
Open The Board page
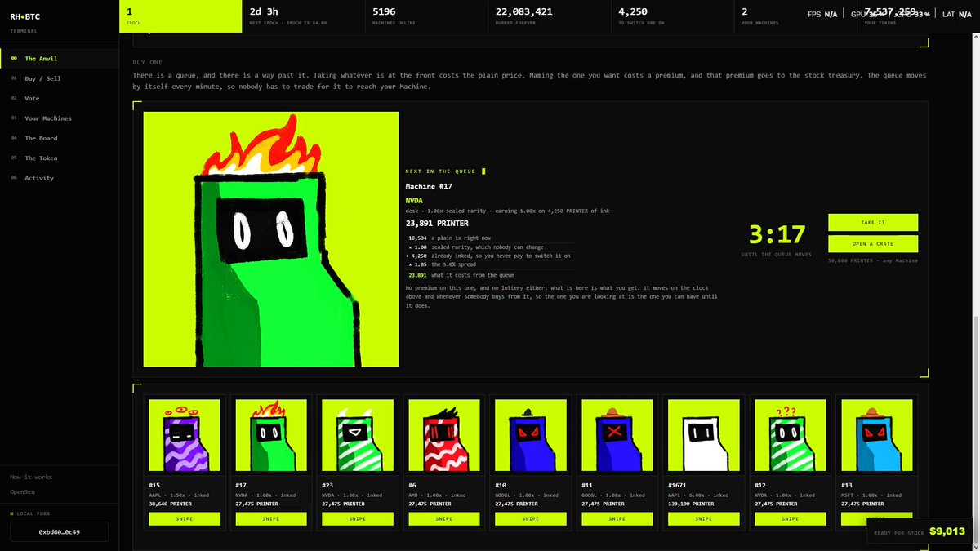(x=59, y=138)
